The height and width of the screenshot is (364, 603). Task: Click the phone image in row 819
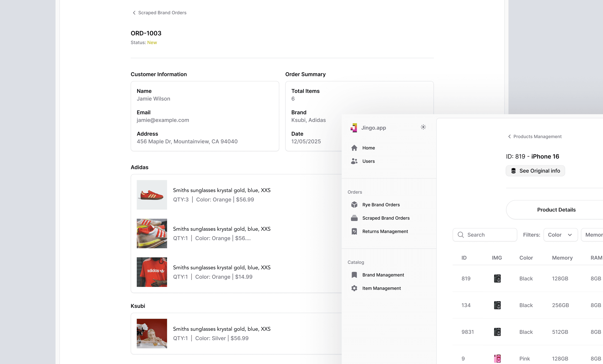point(497,278)
